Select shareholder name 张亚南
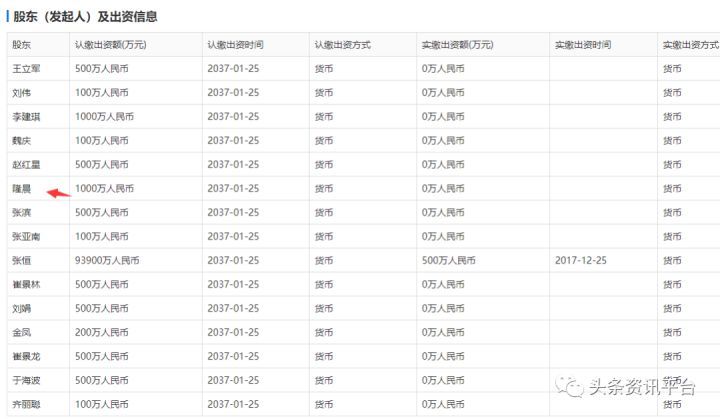720x419 pixels. click(x=26, y=237)
